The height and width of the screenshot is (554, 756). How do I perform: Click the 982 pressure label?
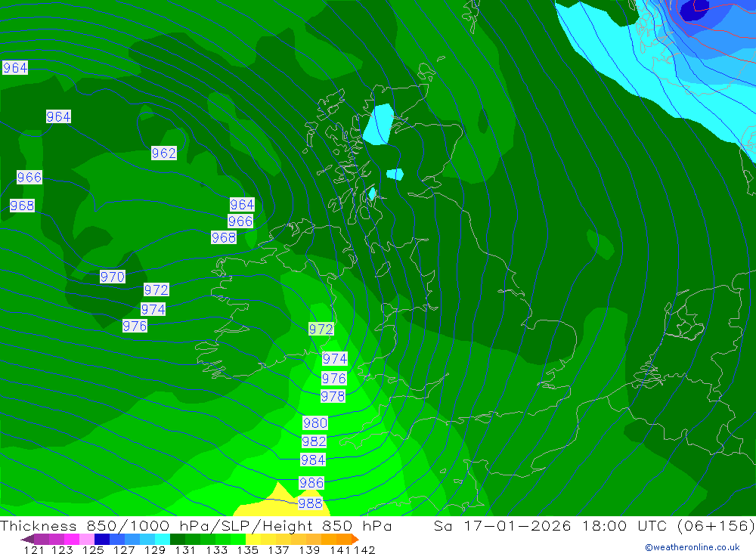point(314,441)
